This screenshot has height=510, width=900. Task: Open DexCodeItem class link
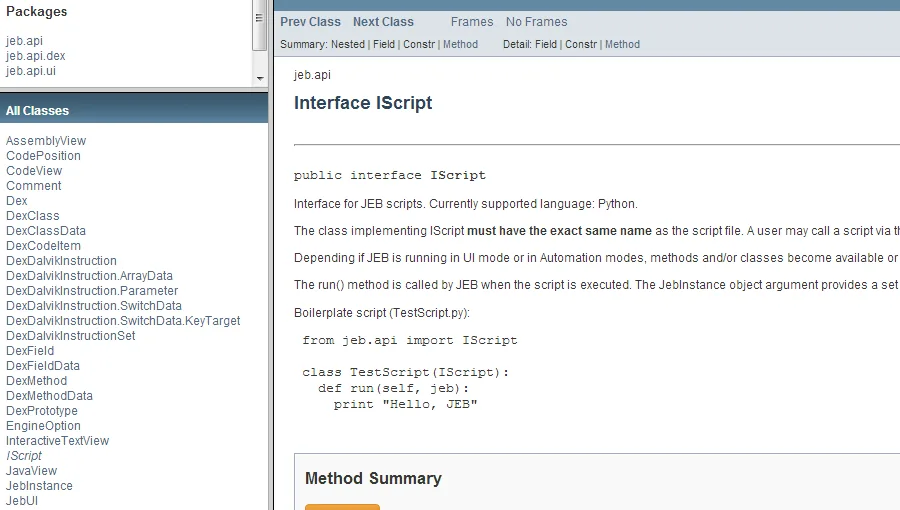[43, 246]
